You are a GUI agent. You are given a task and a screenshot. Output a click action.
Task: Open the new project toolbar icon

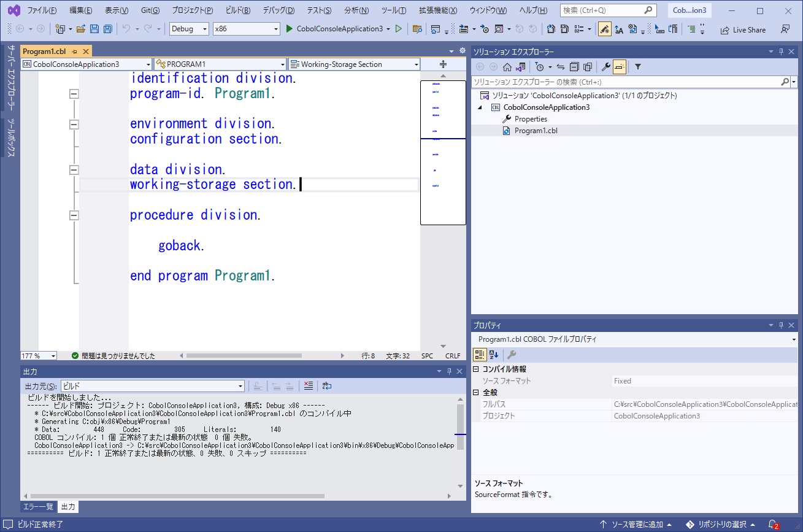60,29
